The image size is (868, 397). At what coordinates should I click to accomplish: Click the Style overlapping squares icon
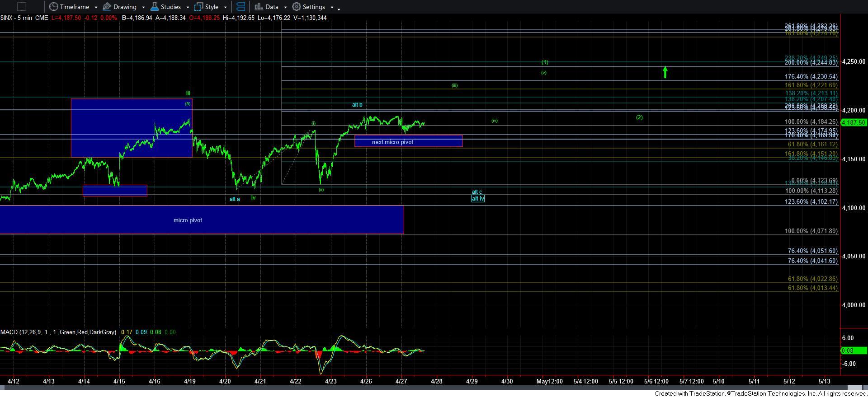pyautogui.click(x=198, y=7)
